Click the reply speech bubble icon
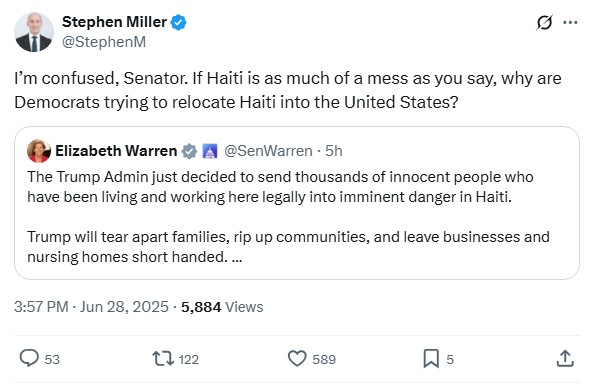Screen dimensions: 591x387 [29, 358]
